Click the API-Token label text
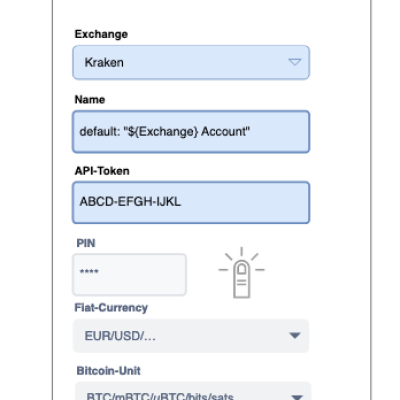This screenshot has height=400, width=400. pyautogui.click(x=102, y=171)
